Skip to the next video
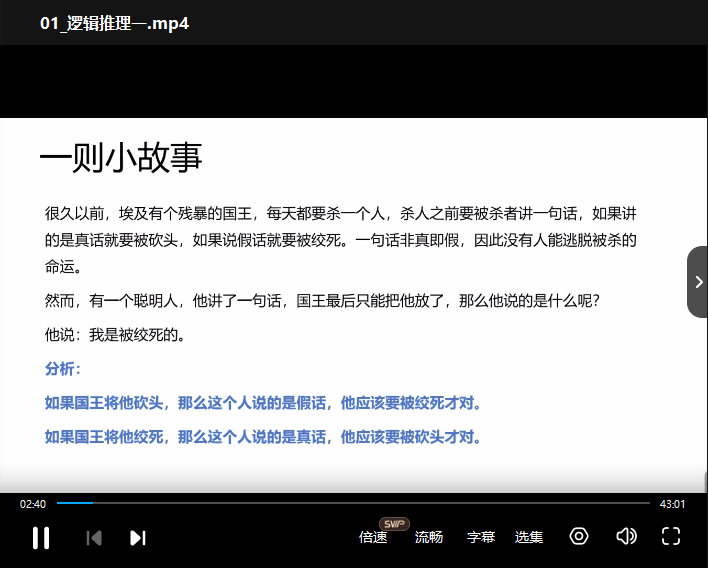The height and width of the screenshot is (568, 708). tap(138, 538)
